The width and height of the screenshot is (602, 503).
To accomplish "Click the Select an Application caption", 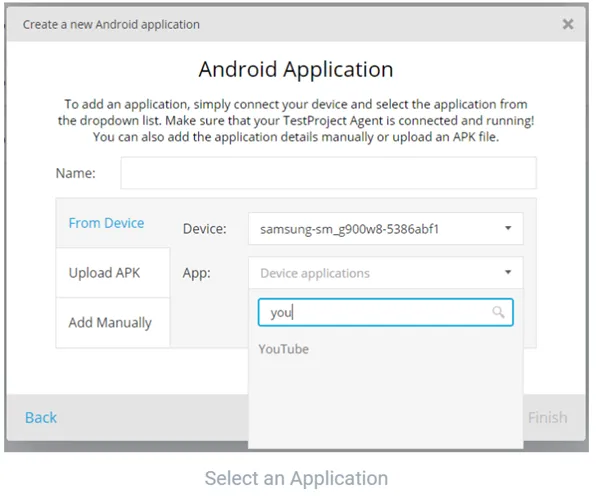I will (296, 478).
